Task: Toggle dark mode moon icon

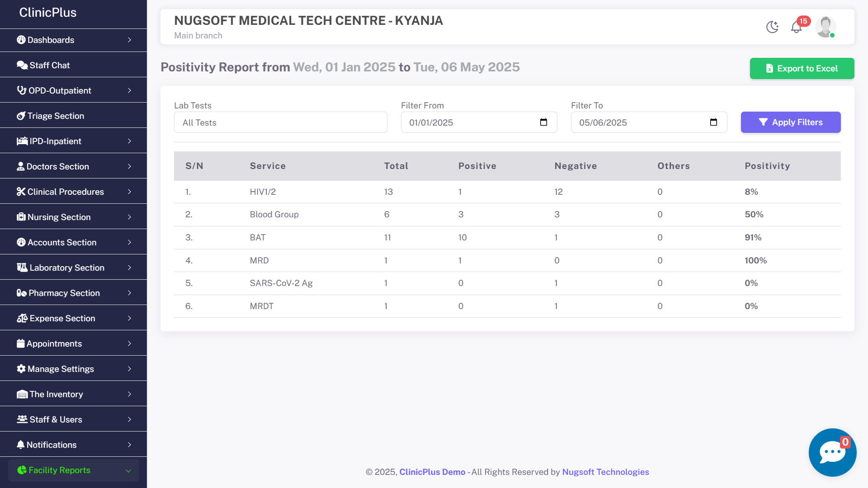Action: point(772,27)
